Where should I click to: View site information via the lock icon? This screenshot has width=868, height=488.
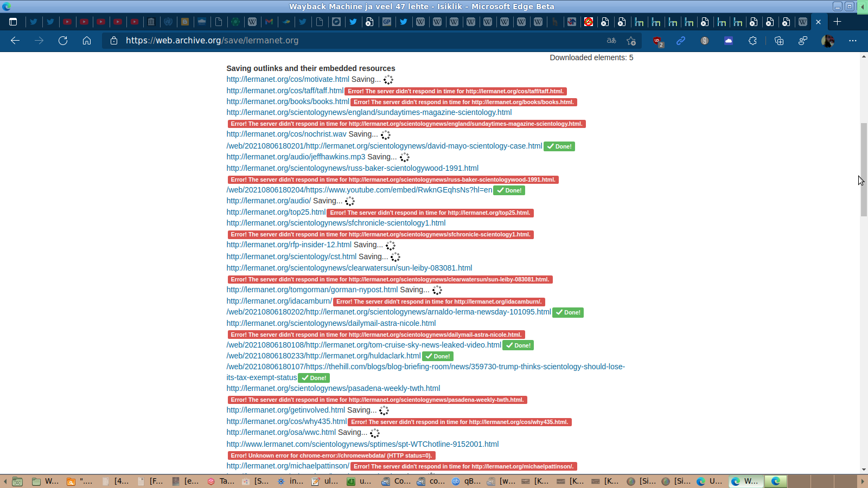(114, 41)
